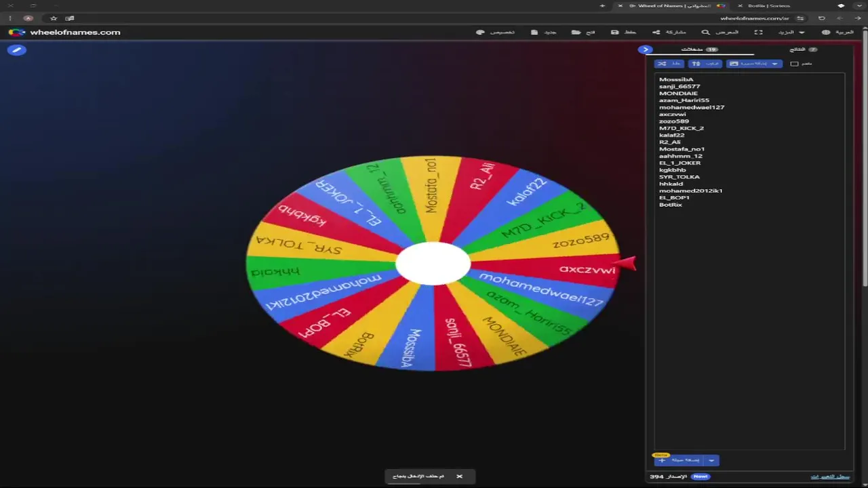The image size is (868, 488).
Task: Switch to the مدخلات entries tab
Action: [701, 49]
